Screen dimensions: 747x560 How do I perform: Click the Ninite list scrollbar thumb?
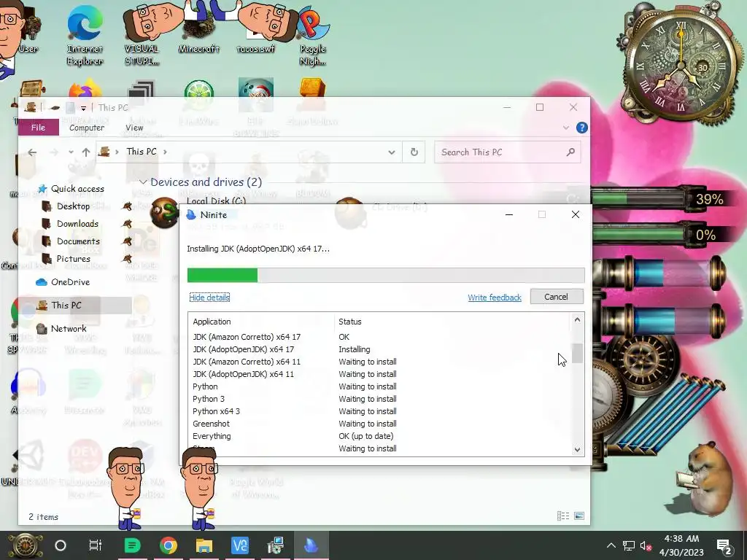point(577,354)
